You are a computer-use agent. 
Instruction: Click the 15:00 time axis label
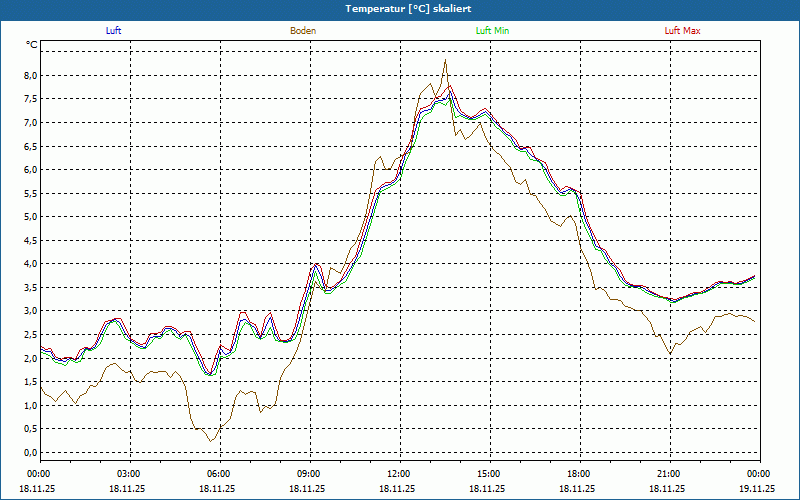(488, 474)
